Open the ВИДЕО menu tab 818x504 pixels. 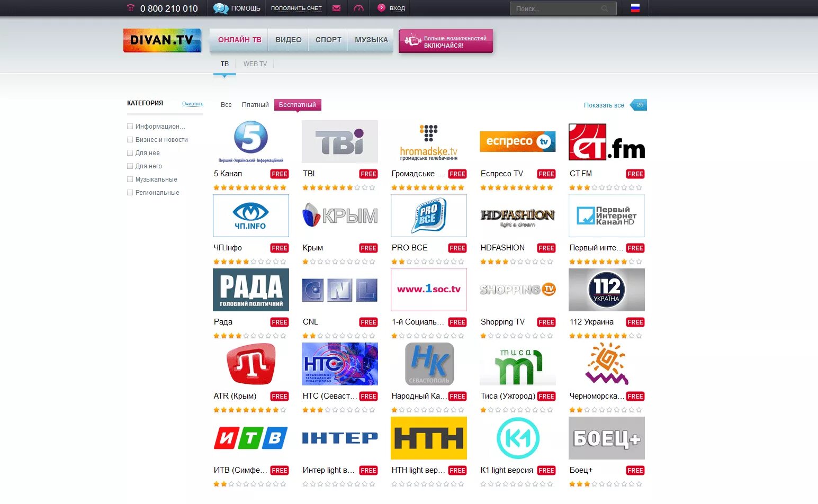tap(289, 40)
